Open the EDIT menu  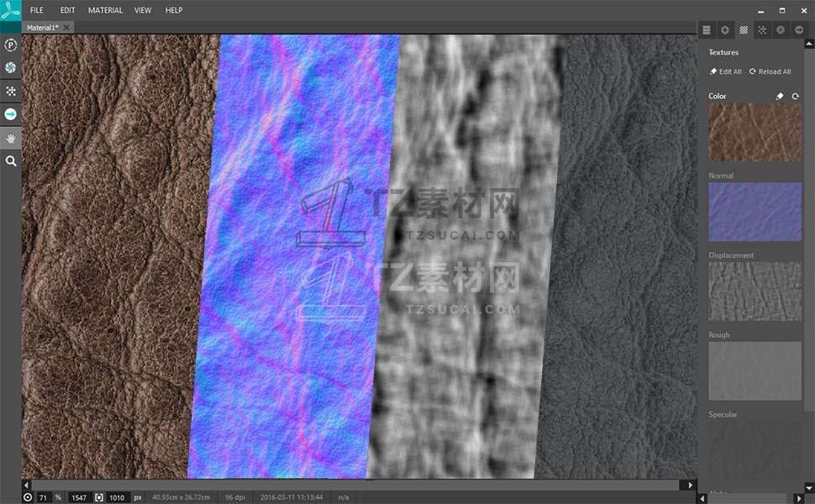(x=67, y=10)
